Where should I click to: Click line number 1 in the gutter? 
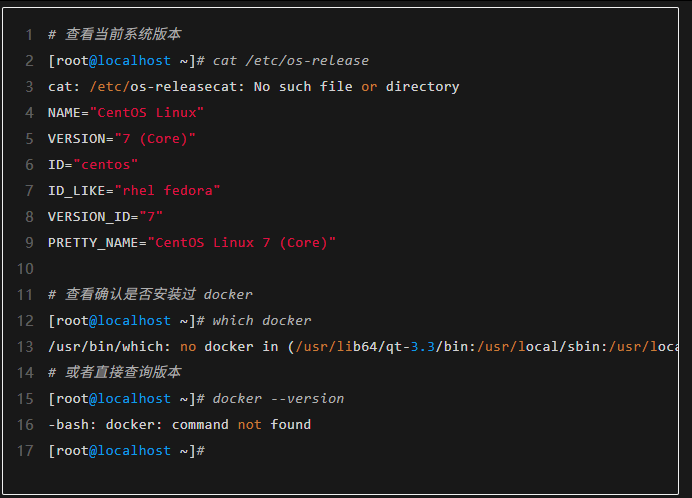pyautogui.click(x=29, y=35)
